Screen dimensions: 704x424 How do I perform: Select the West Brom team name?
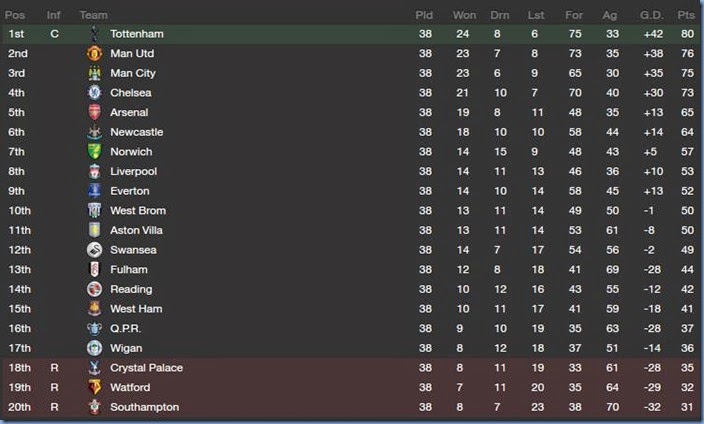[138, 210]
